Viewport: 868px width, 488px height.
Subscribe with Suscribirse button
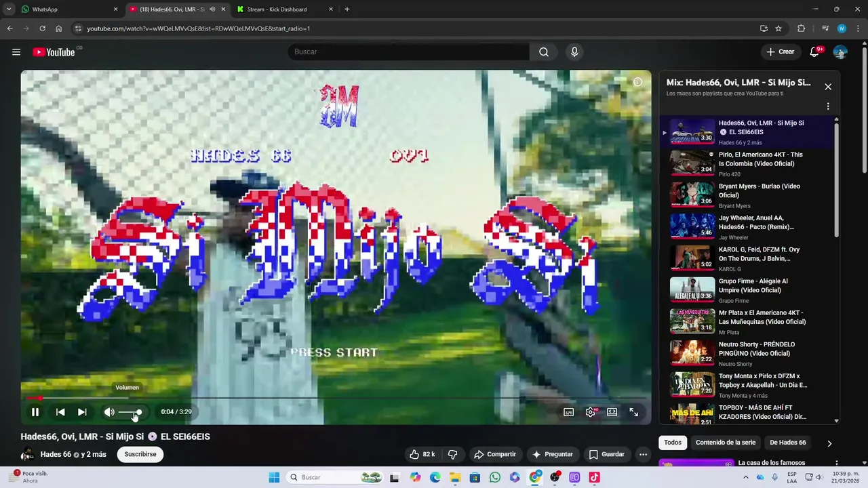[x=140, y=454]
